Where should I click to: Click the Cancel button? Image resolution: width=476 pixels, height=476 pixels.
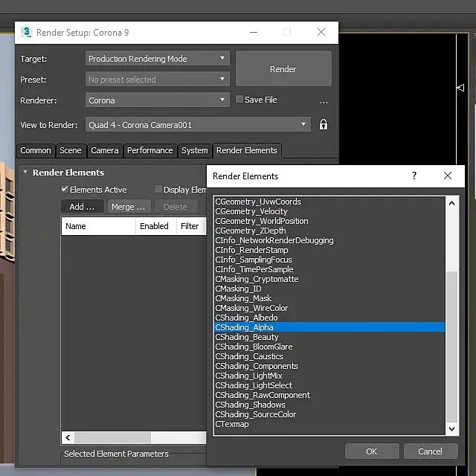tap(431, 451)
